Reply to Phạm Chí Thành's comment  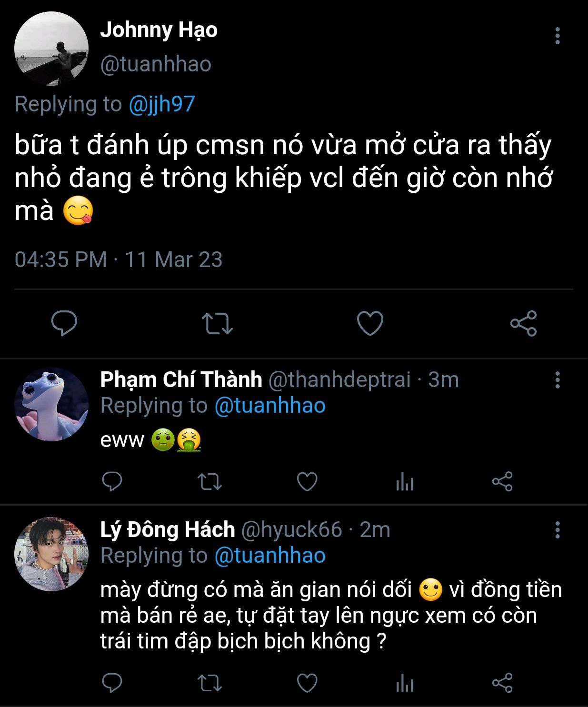112,482
